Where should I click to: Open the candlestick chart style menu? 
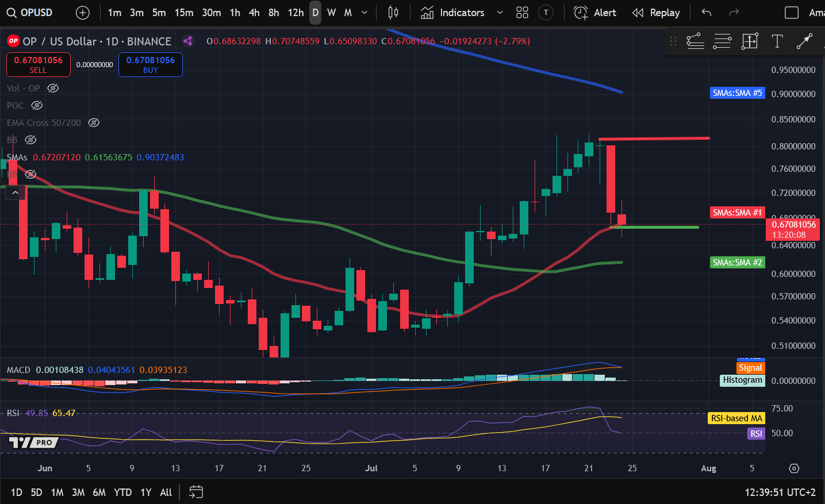(x=393, y=13)
